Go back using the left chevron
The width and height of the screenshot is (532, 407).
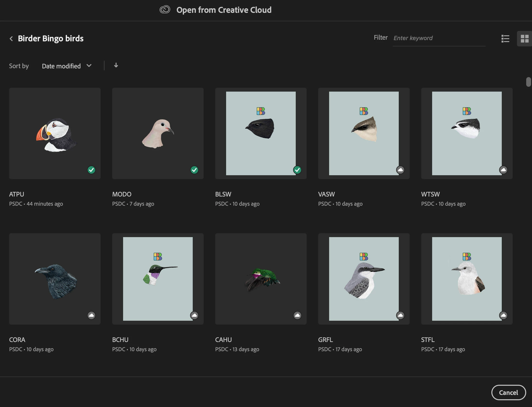tap(11, 38)
